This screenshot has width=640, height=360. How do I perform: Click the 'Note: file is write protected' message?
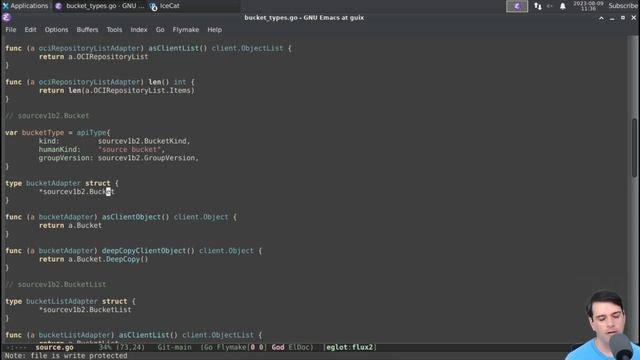(66, 356)
